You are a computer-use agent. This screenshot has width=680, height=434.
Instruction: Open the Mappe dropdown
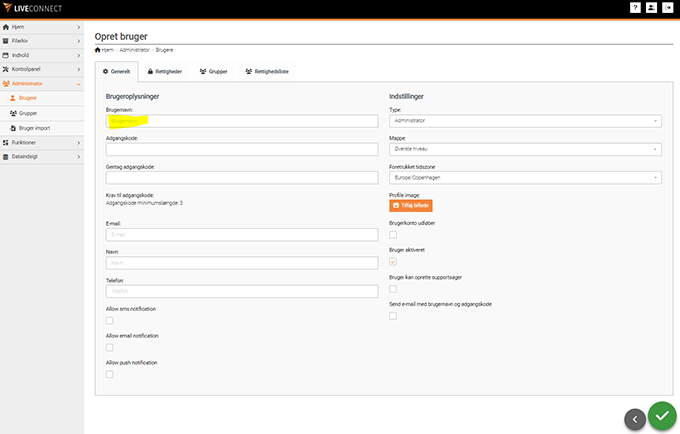point(524,149)
